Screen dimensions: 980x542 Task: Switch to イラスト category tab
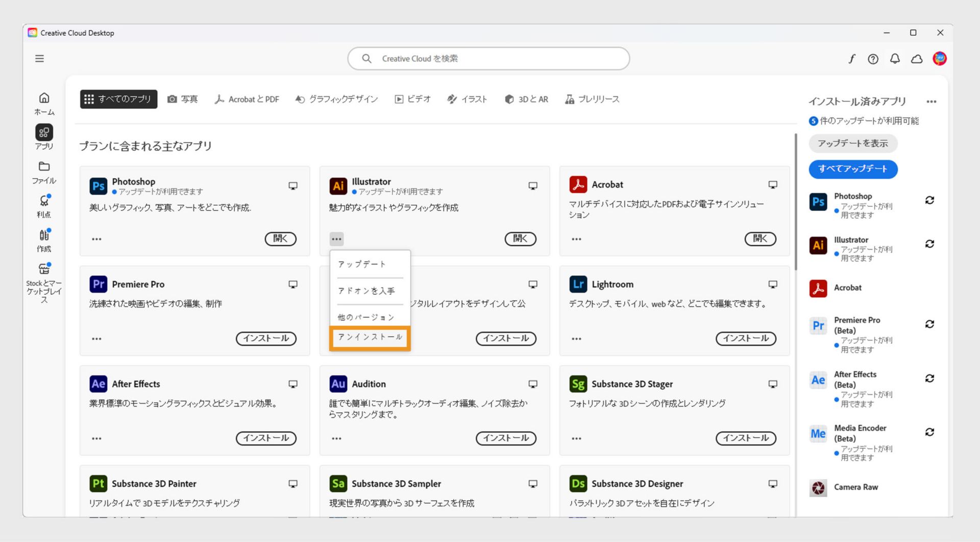tap(467, 99)
